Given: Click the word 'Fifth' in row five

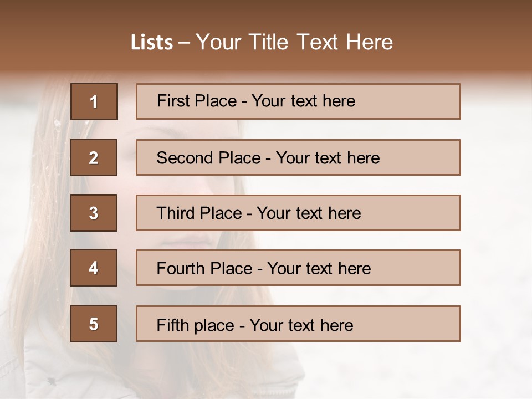Looking at the screenshot, I should (x=172, y=325).
